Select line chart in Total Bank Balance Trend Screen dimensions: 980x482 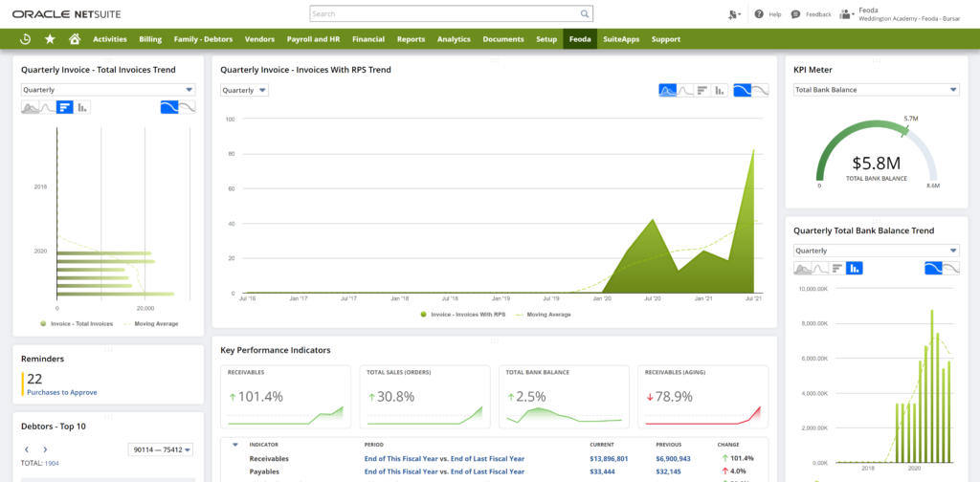point(820,269)
